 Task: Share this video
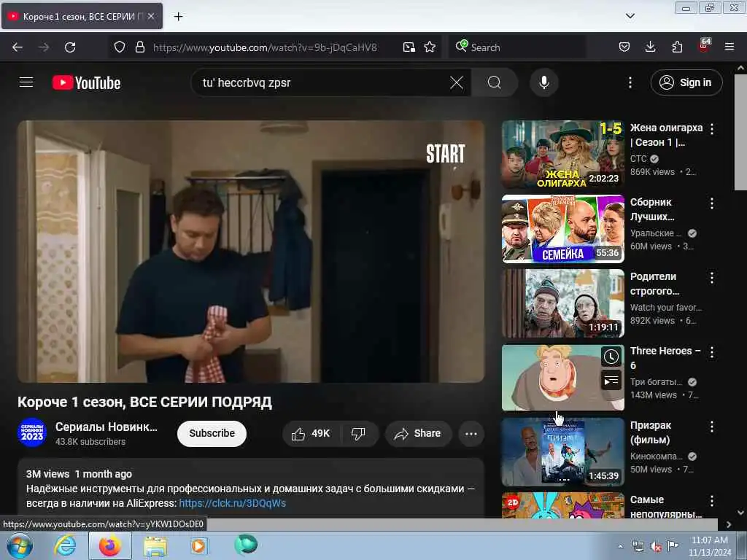pos(418,433)
